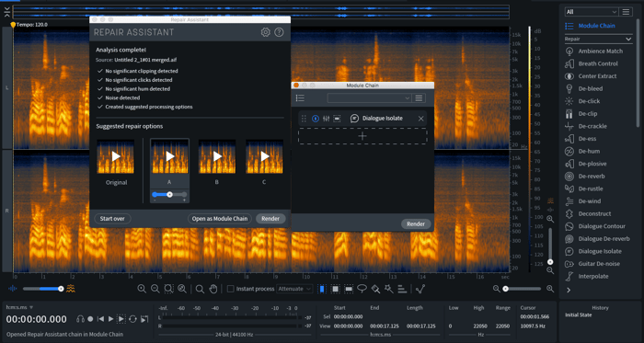Add a module with the plus slot
The image size is (644, 343).
point(362,136)
